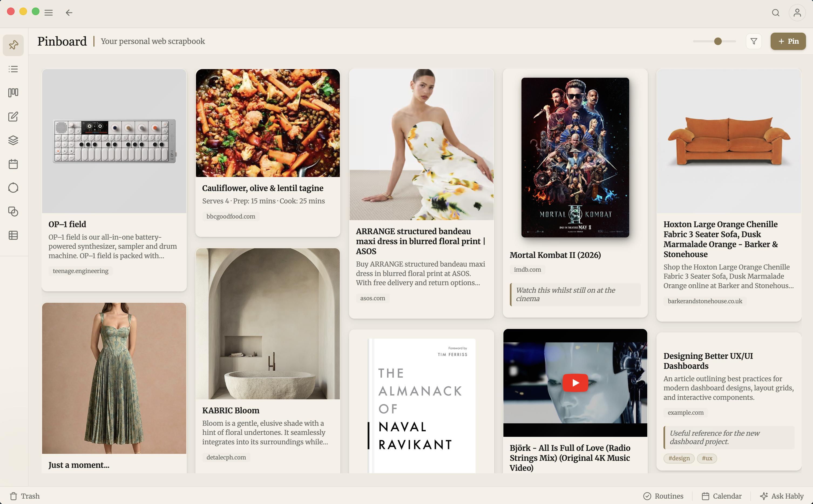Viewport: 813px width, 504px height.
Task: Open the list view icon in sidebar
Action: (13, 69)
